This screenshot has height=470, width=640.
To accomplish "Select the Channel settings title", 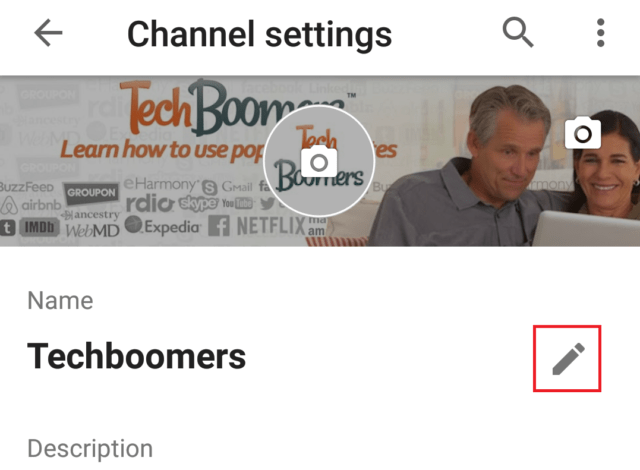I will [x=260, y=35].
